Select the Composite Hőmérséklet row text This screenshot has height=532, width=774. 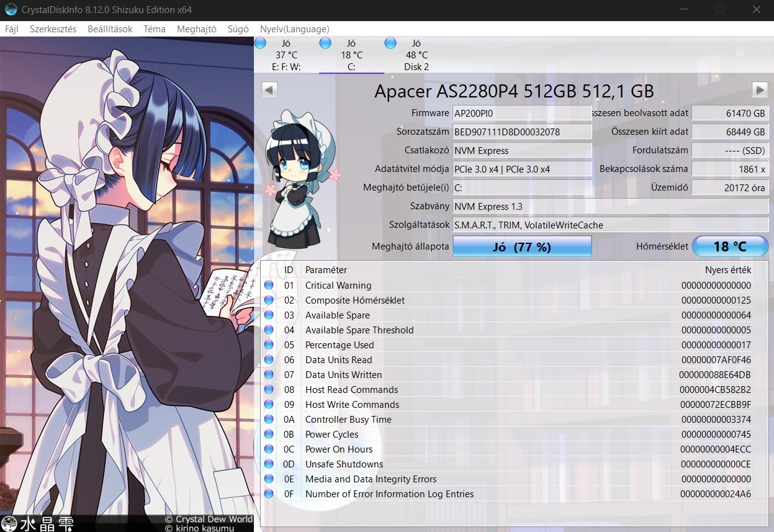point(355,300)
